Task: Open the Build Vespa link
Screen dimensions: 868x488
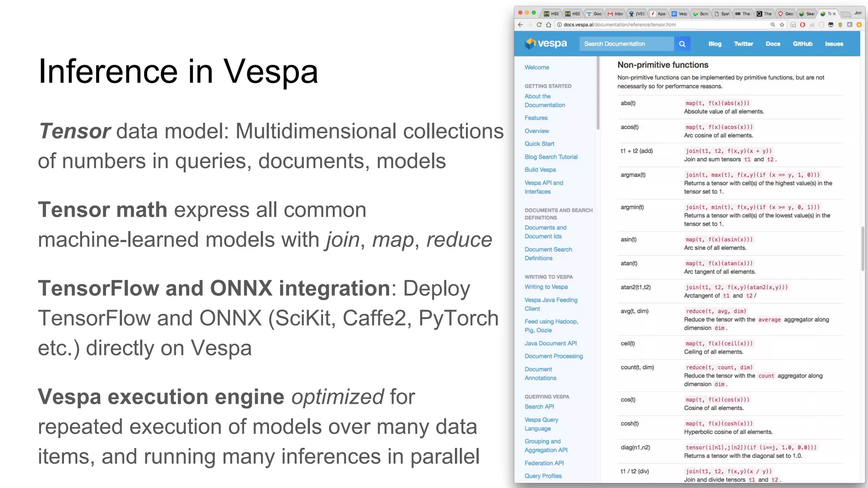Action: pyautogui.click(x=540, y=169)
